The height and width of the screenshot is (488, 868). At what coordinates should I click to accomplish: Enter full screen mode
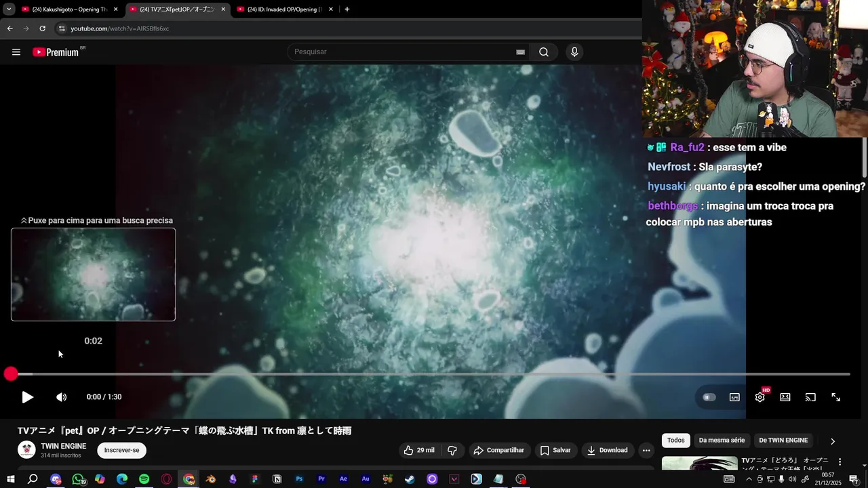tap(836, 397)
